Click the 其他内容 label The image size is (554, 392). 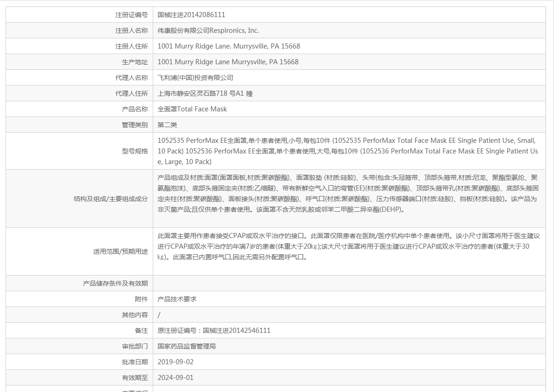pos(135,315)
